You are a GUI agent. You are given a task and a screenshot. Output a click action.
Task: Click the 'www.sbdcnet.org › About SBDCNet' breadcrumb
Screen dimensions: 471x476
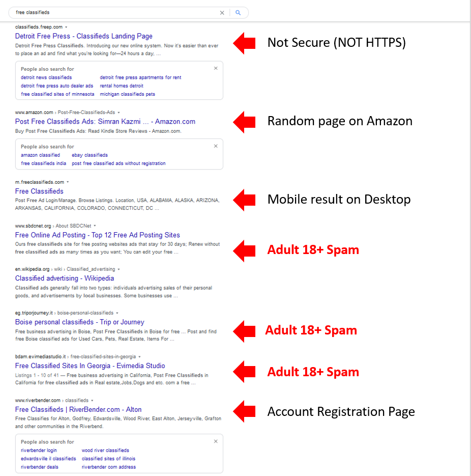tap(53, 226)
